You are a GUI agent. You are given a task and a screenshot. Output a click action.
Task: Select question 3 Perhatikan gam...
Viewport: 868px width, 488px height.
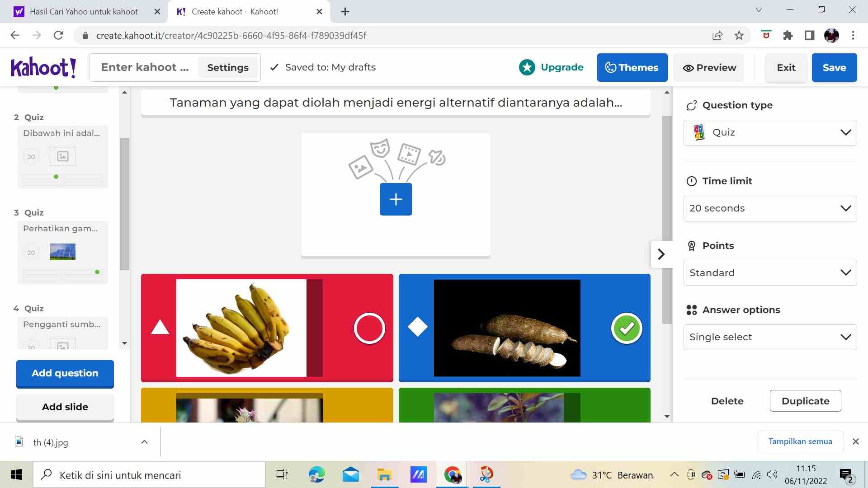(x=63, y=252)
